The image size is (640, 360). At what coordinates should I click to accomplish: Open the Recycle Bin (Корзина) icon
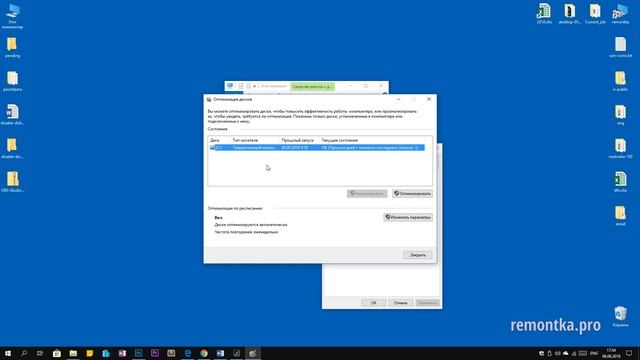(620, 316)
